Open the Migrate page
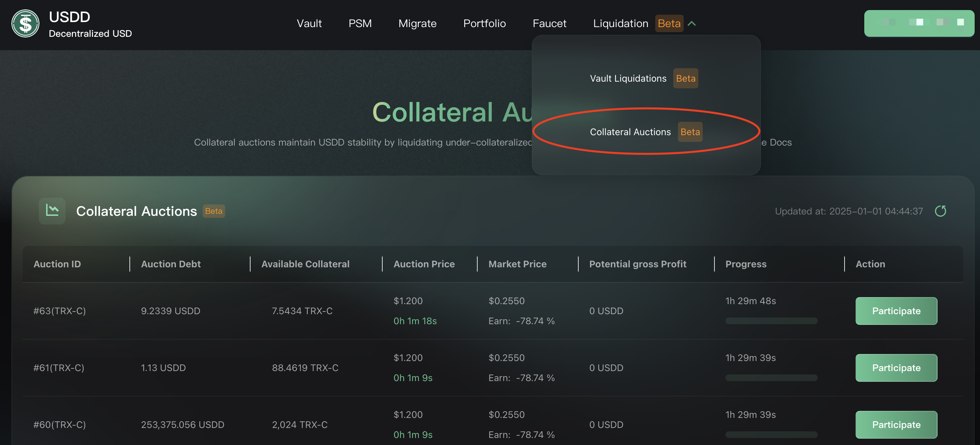Screen dimensions: 980x445 [x=417, y=24]
